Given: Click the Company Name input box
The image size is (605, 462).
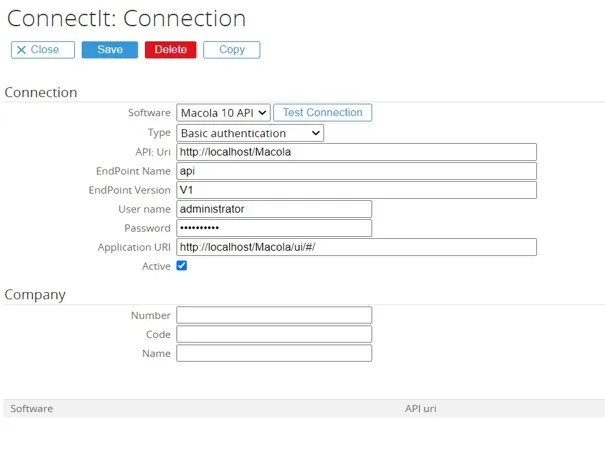Looking at the screenshot, I should 274,353.
